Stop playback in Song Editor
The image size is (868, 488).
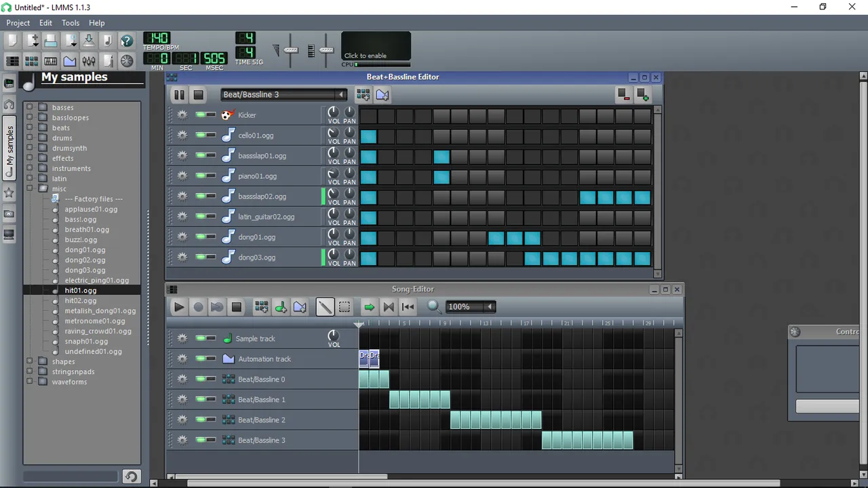236,307
